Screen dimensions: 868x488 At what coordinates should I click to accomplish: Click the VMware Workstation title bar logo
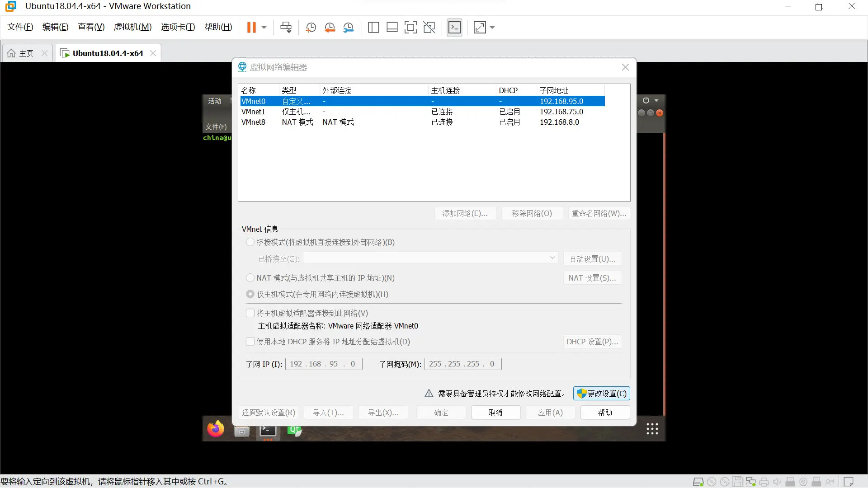(x=11, y=6)
